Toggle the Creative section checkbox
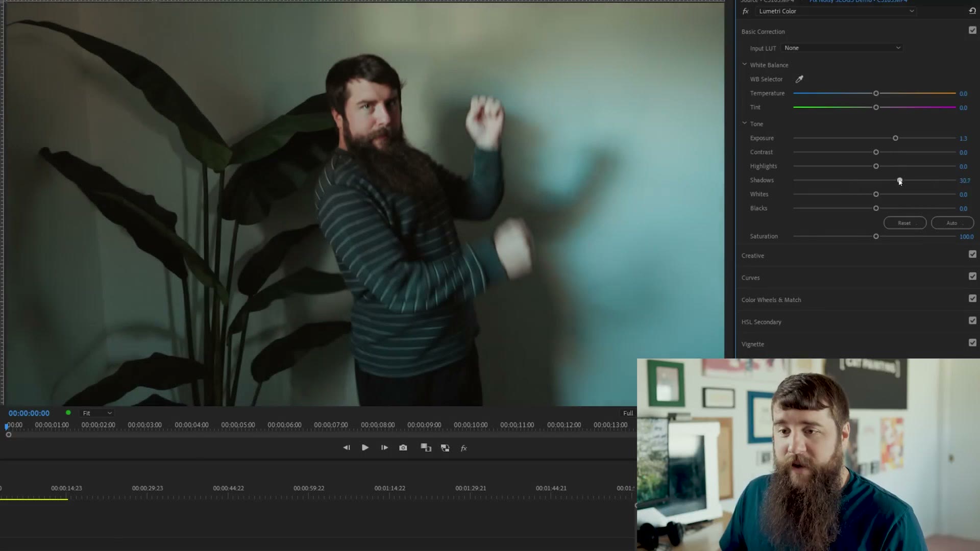 point(972,254)
